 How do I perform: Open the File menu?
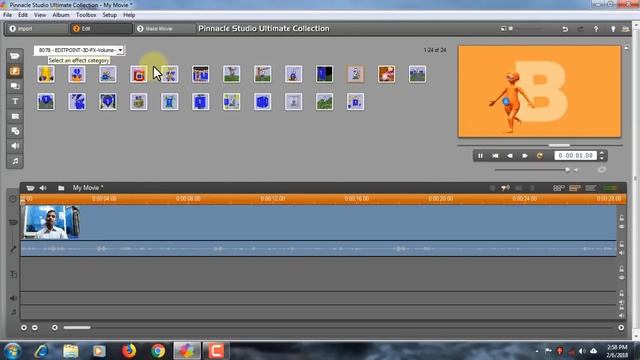pos(7,15)
